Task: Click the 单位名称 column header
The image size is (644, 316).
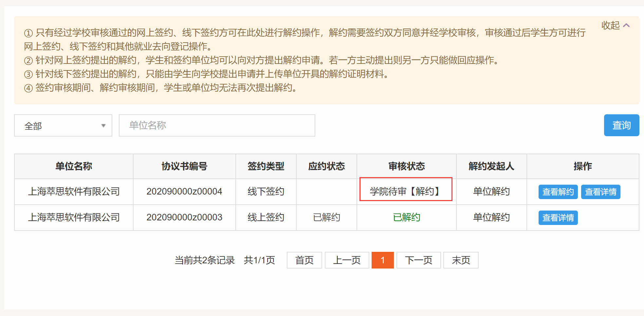Action: pos(74,166)
